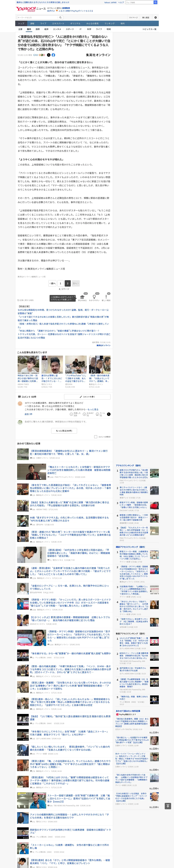
Task: Select the 科学 category
Action: pyautogui.click(x=89, y=29)
